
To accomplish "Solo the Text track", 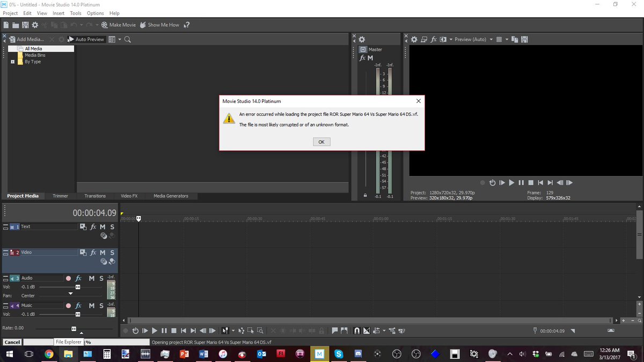I will [x=112, y=227].
